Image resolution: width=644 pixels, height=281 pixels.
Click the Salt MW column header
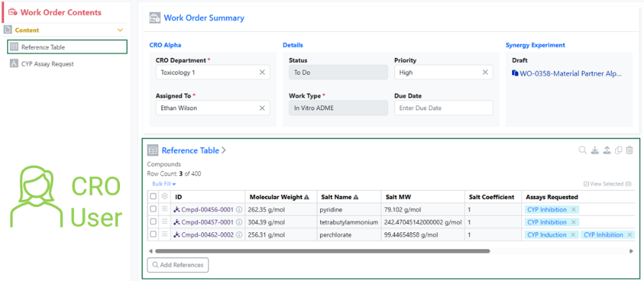423,197
